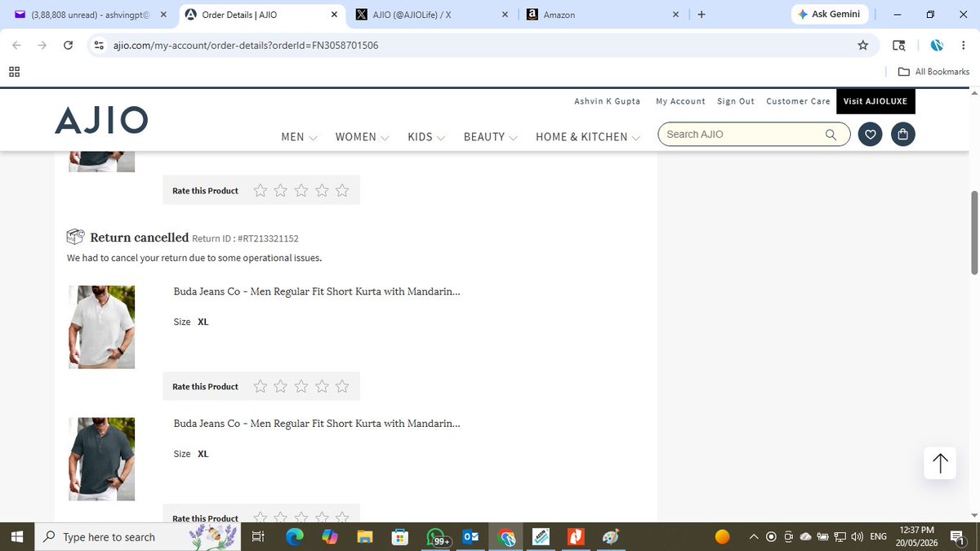The image size is (980, 551).
Task: Click the Google Lens search icon in the toolbar
Action: coord(899,45)
